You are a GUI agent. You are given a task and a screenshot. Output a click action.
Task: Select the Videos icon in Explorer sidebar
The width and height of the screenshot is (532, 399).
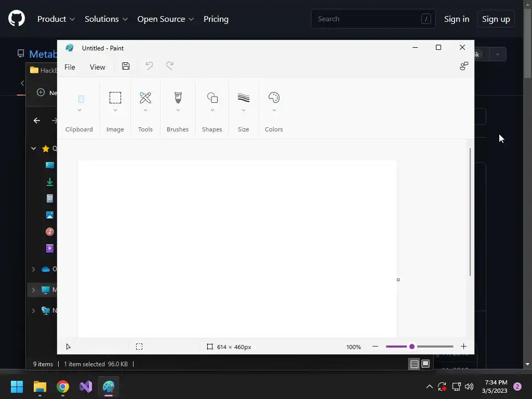point(50,248)
